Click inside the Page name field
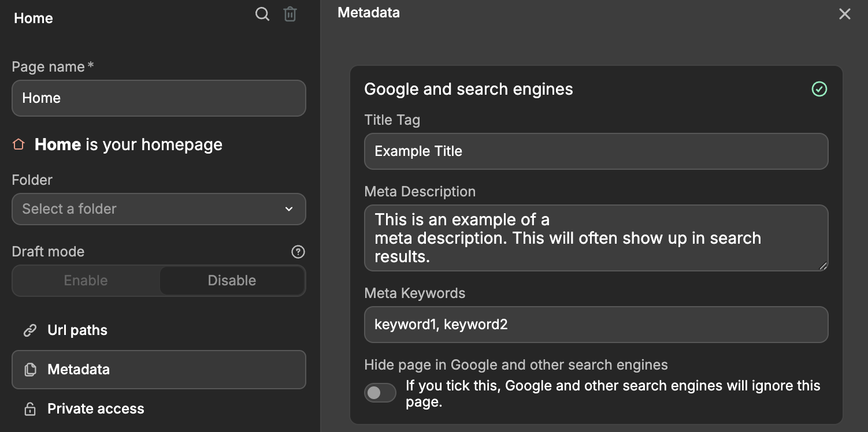The image size is (868, 432). (x=159, y=98)
